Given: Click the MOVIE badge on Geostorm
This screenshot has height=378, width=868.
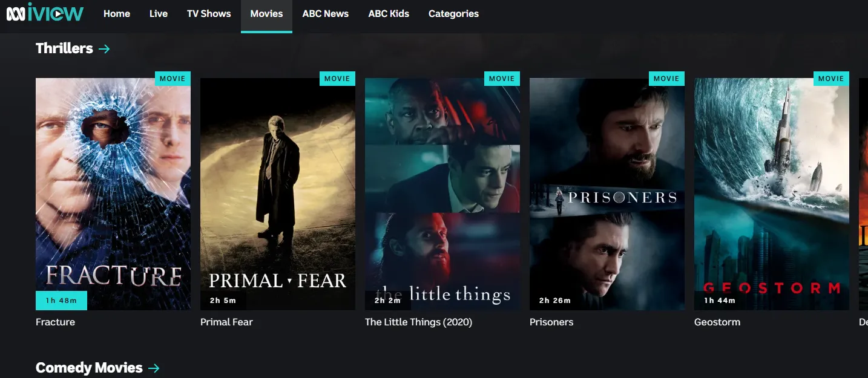Looking at the screenshot, I should click(831, 79).
